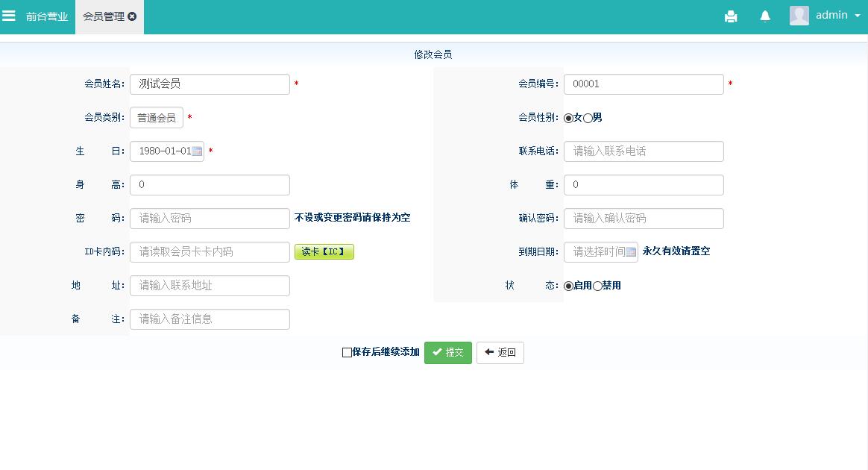Open 会员类别 dropdown 普通会员

(x=157, y=118)
